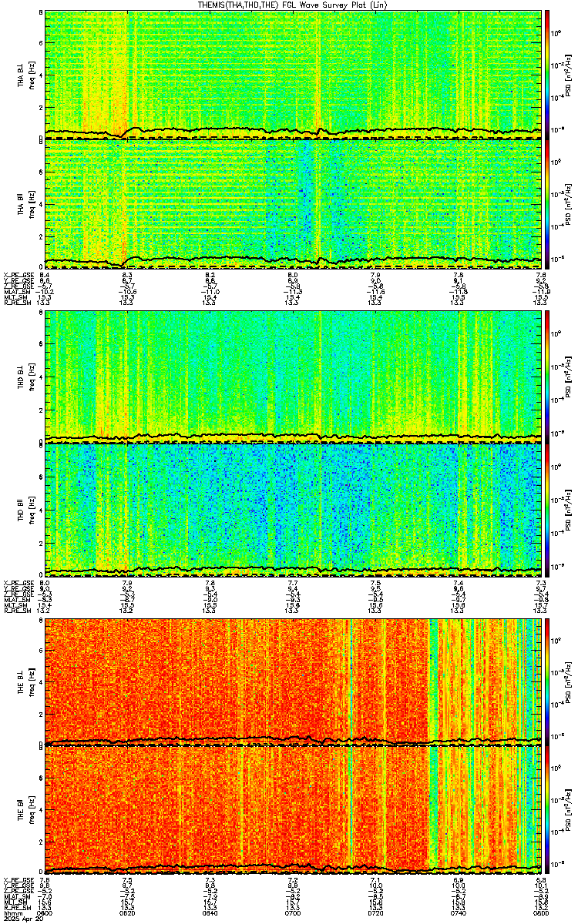Click the color bar beside THE B-perpendicular panel
Screen dimensions: 578x924
click(548, 681)
